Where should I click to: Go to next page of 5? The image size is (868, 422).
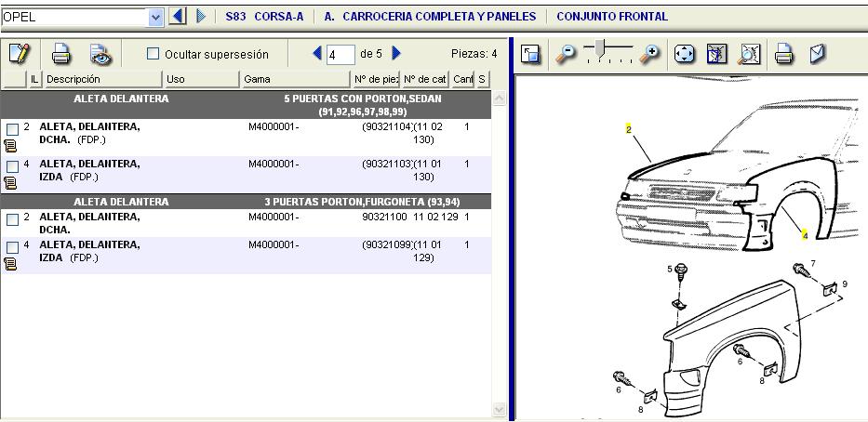pos(397,54)
